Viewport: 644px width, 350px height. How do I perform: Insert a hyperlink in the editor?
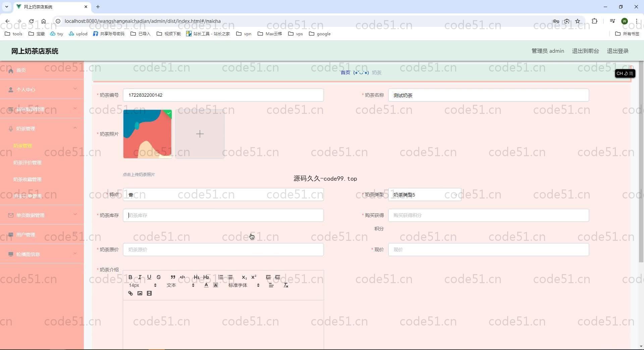130,293
